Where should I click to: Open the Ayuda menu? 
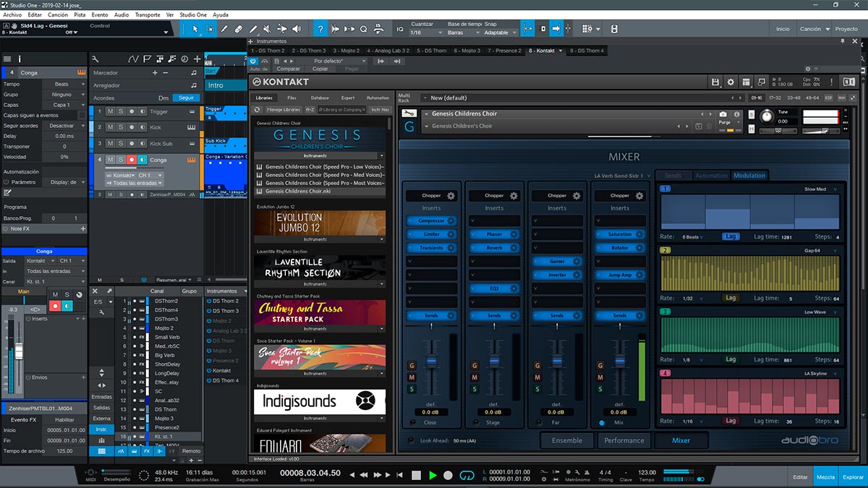click(x=221, y=14)
